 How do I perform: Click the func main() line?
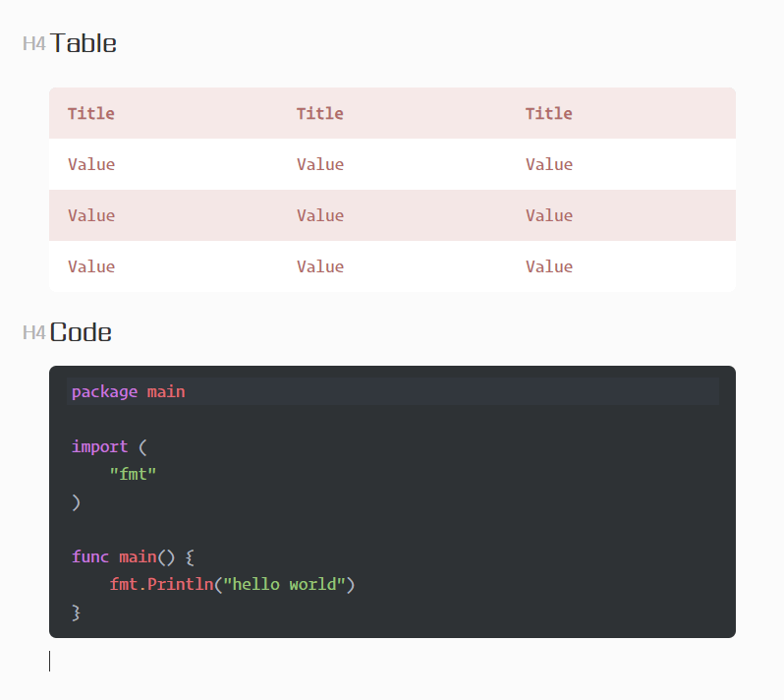coord(133,556)
